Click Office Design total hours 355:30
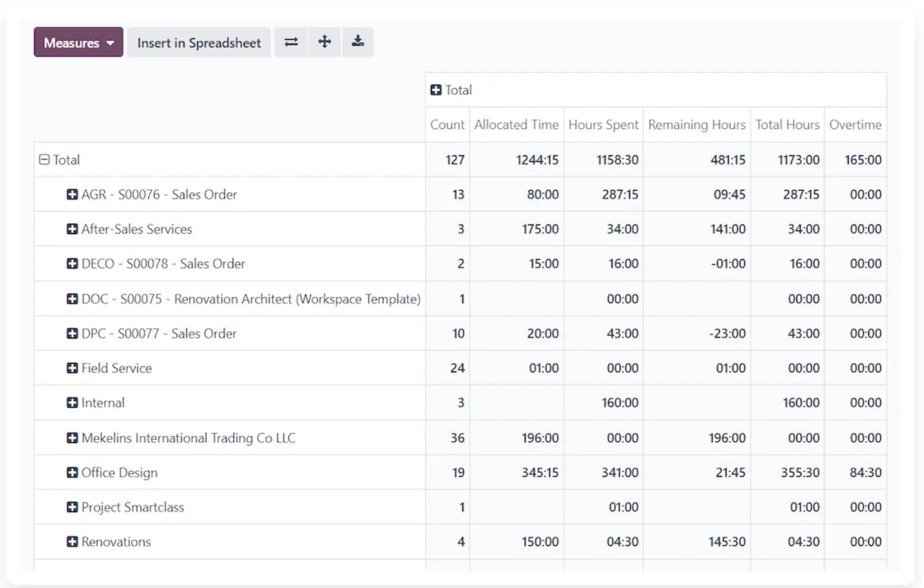Screen dimensions: 924x588 pos(787,472)
